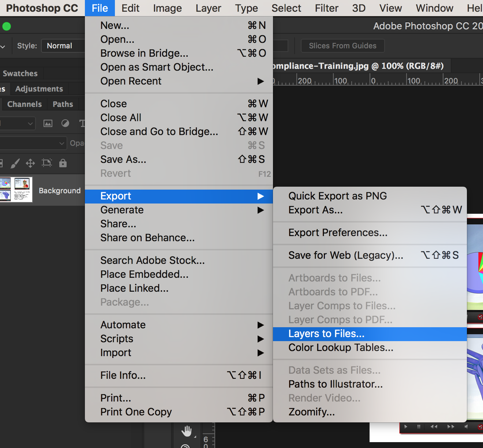Toggle the lock position move icon
This screenshot has height=448, width=483.
pyautogui.click(x=30, y=163)
